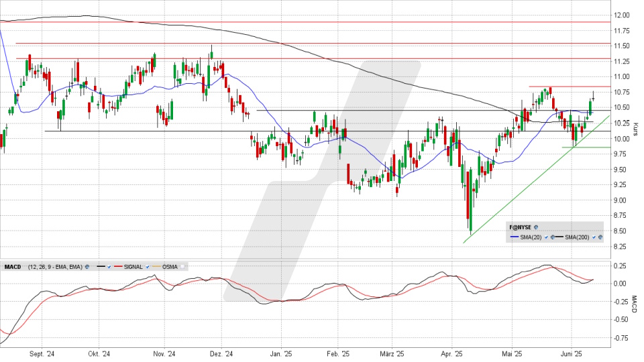The width and height of the screenshot is (644, 362).
Task: Click the SMA(20) legend label
Action: (x=531, y=237)
